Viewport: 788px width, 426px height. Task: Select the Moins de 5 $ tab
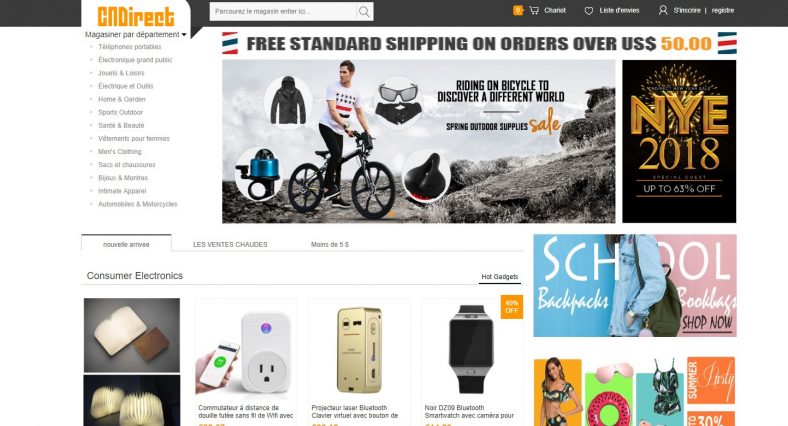coord(330,245)
